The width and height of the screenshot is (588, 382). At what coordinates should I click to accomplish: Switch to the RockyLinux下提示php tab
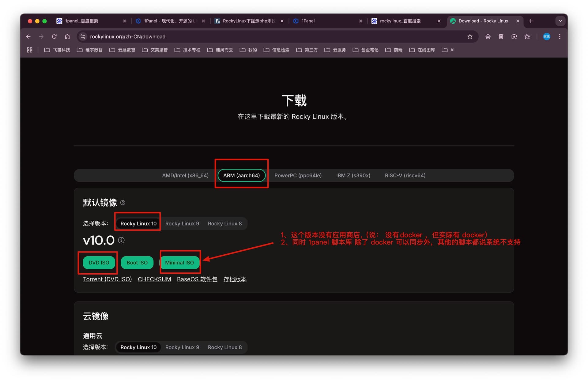(249, 21)
